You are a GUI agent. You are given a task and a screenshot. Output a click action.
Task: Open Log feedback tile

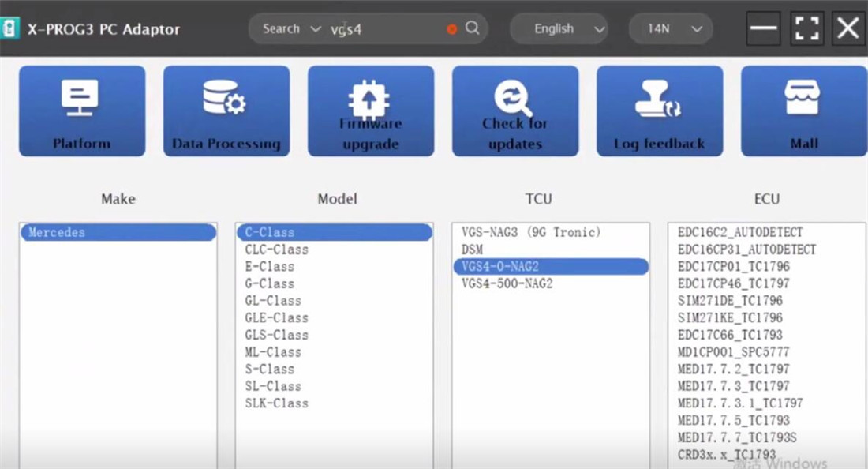(x=660, y=111)
